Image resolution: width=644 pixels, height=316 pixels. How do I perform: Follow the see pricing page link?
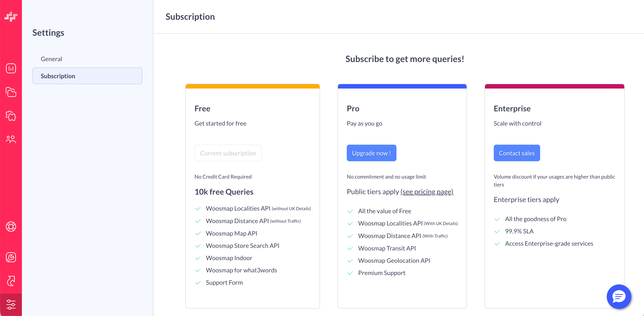427,192
